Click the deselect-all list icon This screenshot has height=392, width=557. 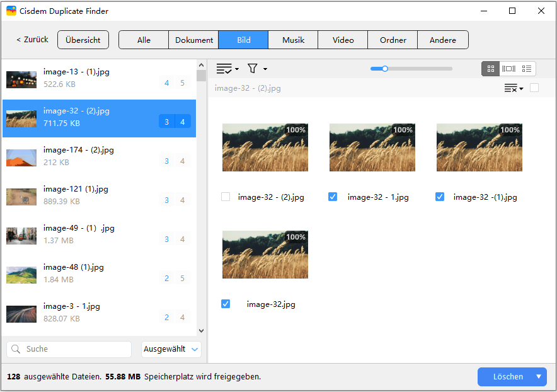[512, 88]
